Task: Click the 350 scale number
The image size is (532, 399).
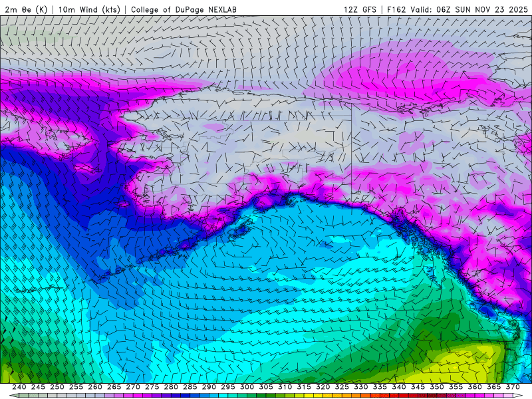Action: click(x=437, y=387)
